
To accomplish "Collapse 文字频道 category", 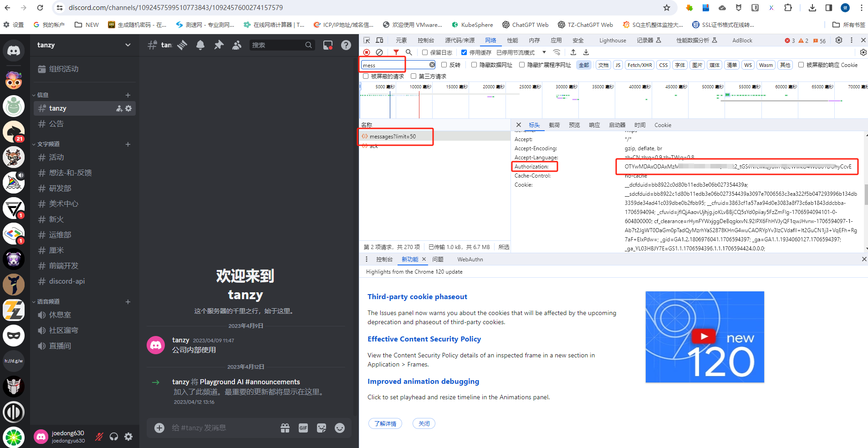I will pyautogui.click(x=46, y=144).
